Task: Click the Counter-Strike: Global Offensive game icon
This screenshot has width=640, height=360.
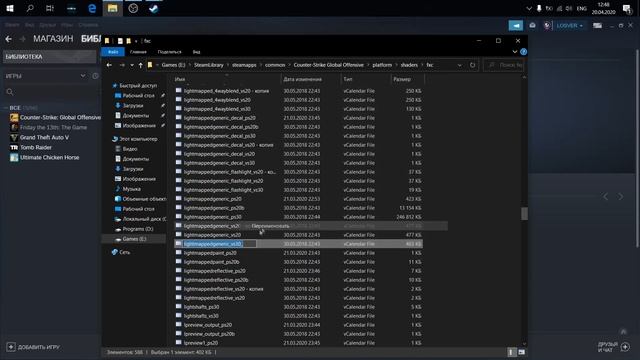Action: coord(14,118)
